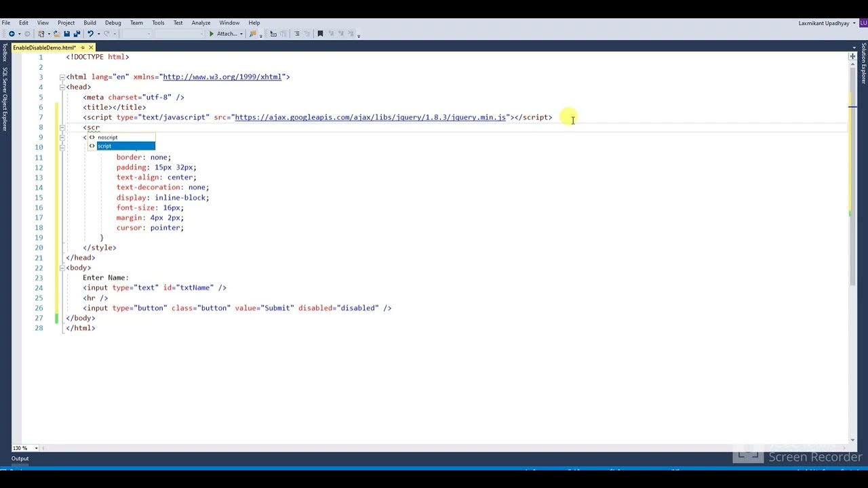Collapse the html element outlining toggle
This screenshot has height=488, width=868.
[62, 77]
